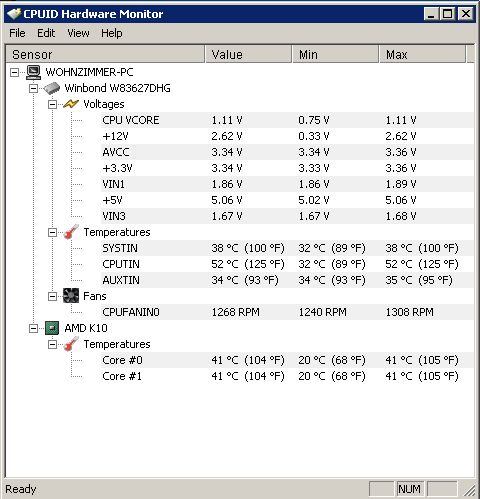Select the SYSTIN temperature row
Viewport: 480px width, 499px height.
coord(287,248)
